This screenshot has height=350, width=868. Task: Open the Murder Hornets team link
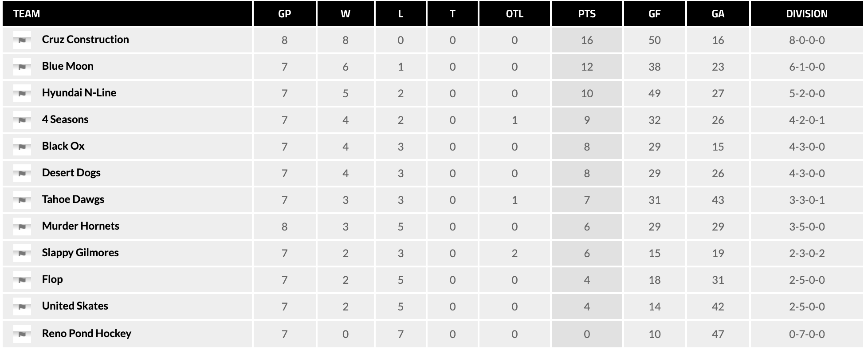[x=81, y=226]
